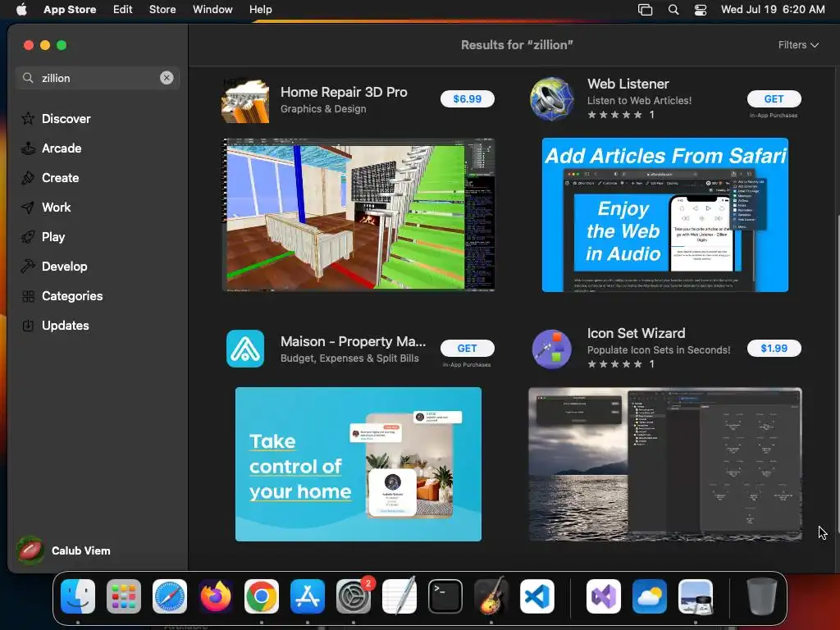
Task: Clear the zillion search text
Action: (x=167, y=78)
